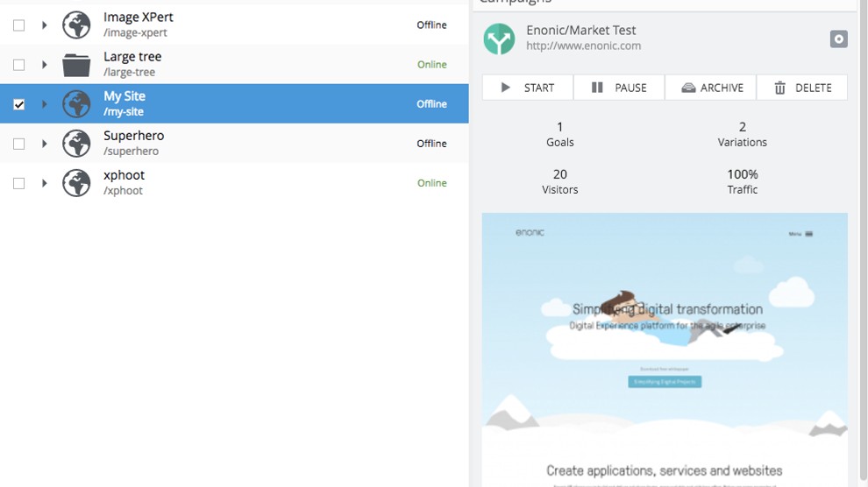Check the Image XPert checkbox
Viewport: 868px width, 487px height.
[x=18, y=25]
